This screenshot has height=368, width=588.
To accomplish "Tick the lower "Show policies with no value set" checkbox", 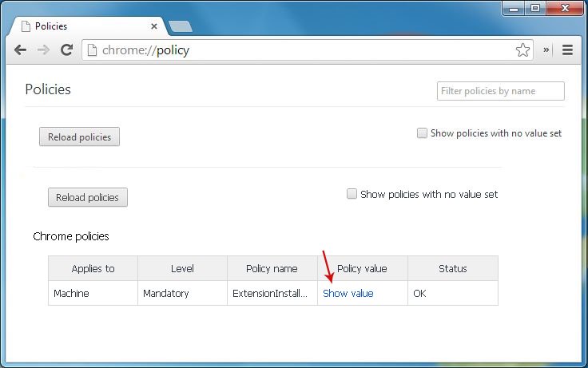I will 352,194.
